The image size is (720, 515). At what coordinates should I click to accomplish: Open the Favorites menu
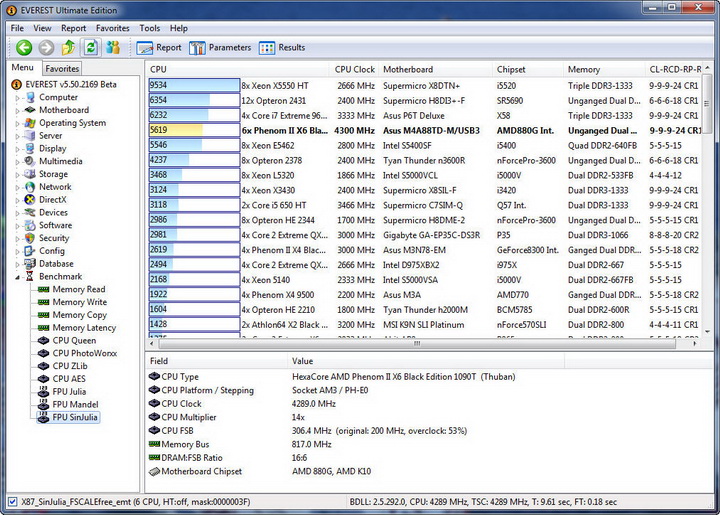click(112, 28)
